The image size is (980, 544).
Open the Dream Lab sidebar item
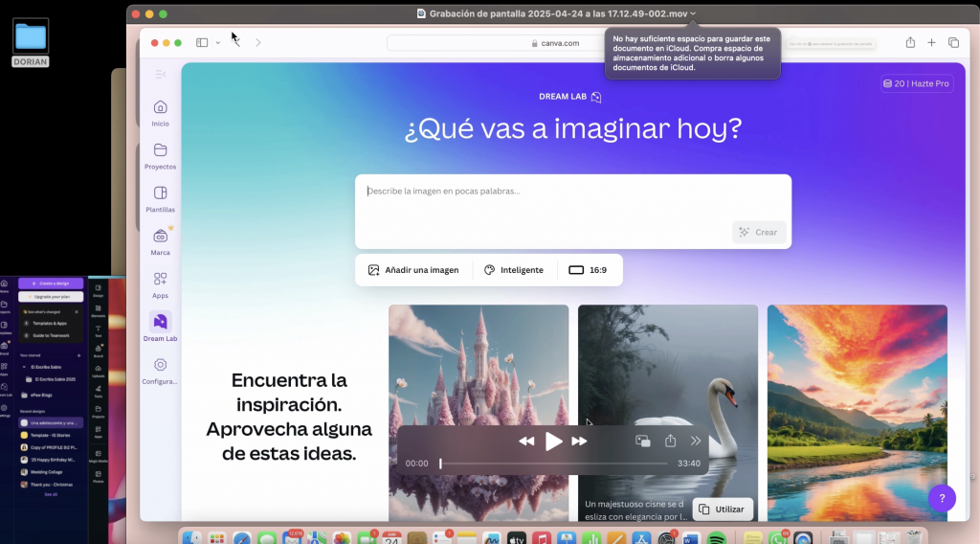pos(160,327)
